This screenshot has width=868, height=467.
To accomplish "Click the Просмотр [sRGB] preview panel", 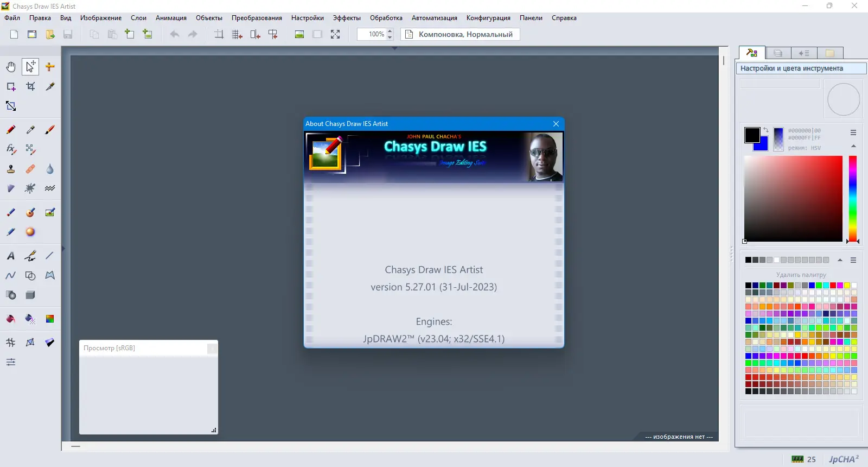I will click(149, 387).
